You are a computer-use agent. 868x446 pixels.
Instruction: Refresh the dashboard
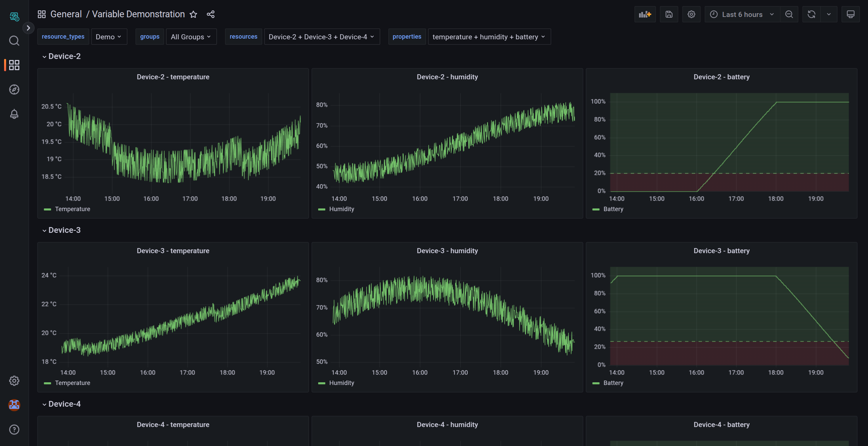(x=811, y=14)
